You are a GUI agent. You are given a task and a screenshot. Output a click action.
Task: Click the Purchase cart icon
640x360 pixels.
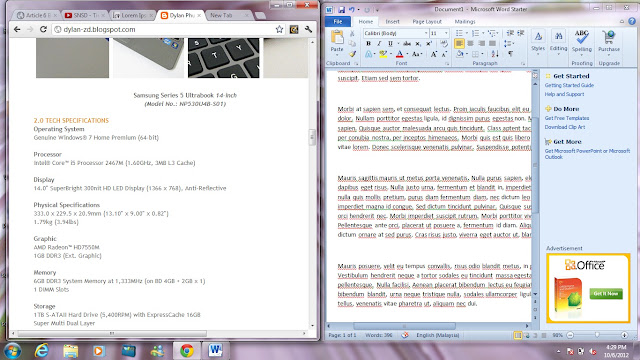(609, 37)
